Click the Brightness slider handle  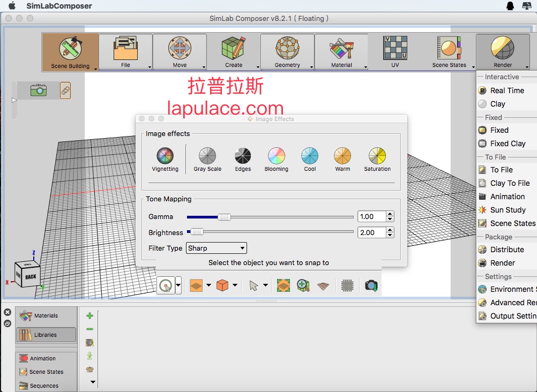coord(197,232)
